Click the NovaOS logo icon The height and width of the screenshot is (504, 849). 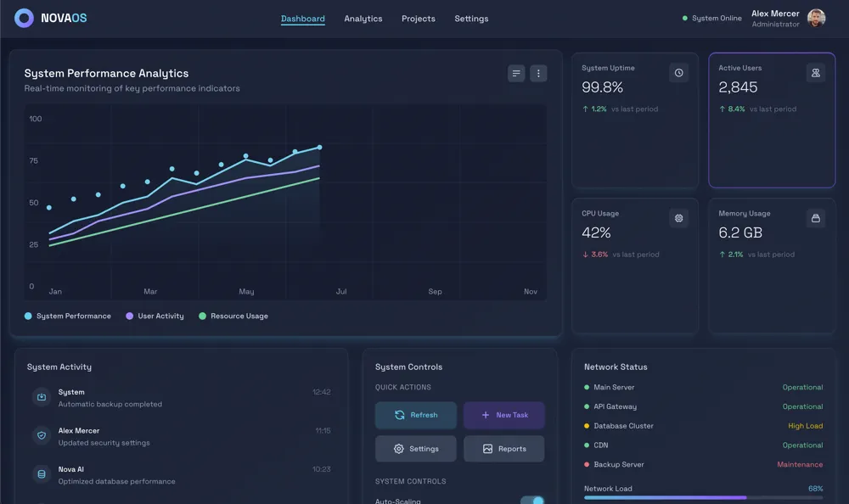[25, 19]
